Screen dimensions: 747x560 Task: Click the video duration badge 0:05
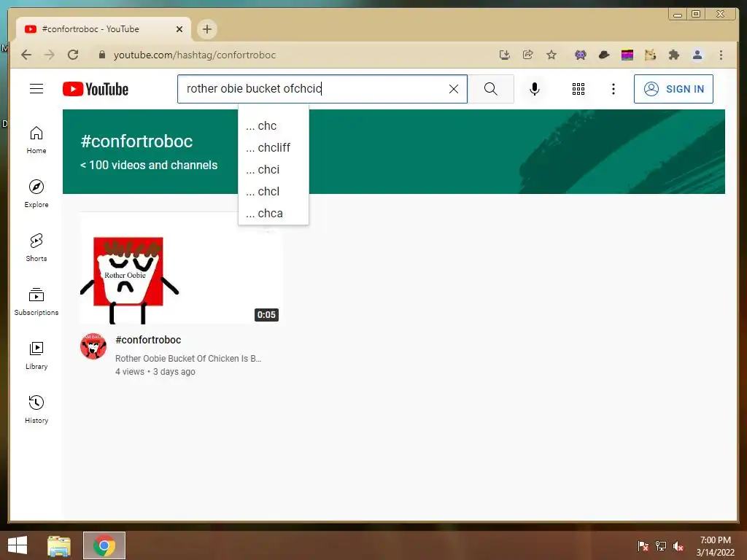[x=266, y=315]
